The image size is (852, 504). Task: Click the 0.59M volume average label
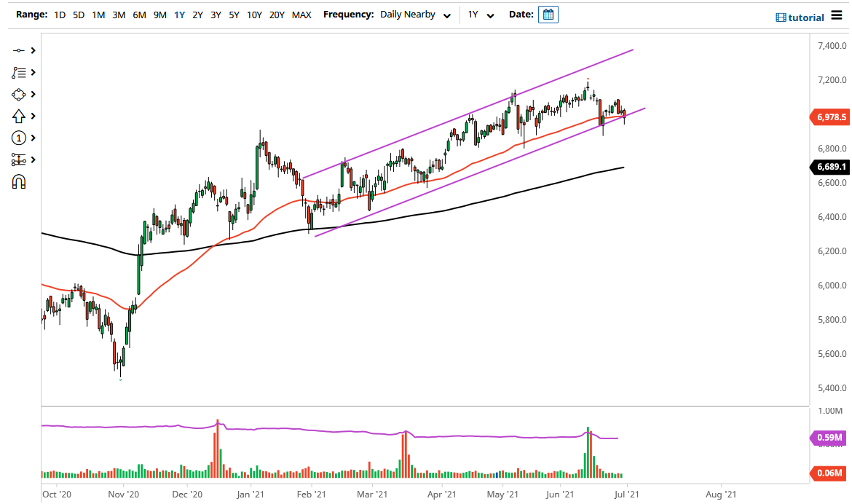(829, 437)
